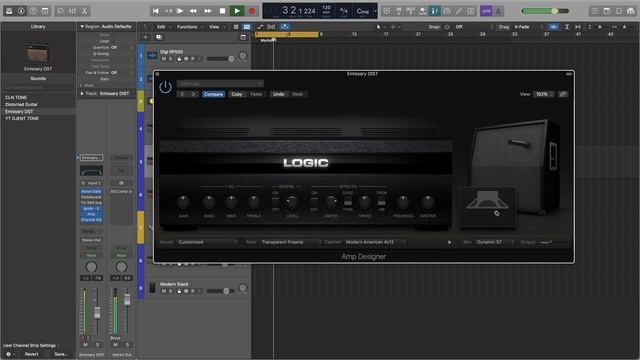The height and width of the screenshot is (360, 640).
Task: Open the Media Browsers icon
Action: [x=631, y=11]
